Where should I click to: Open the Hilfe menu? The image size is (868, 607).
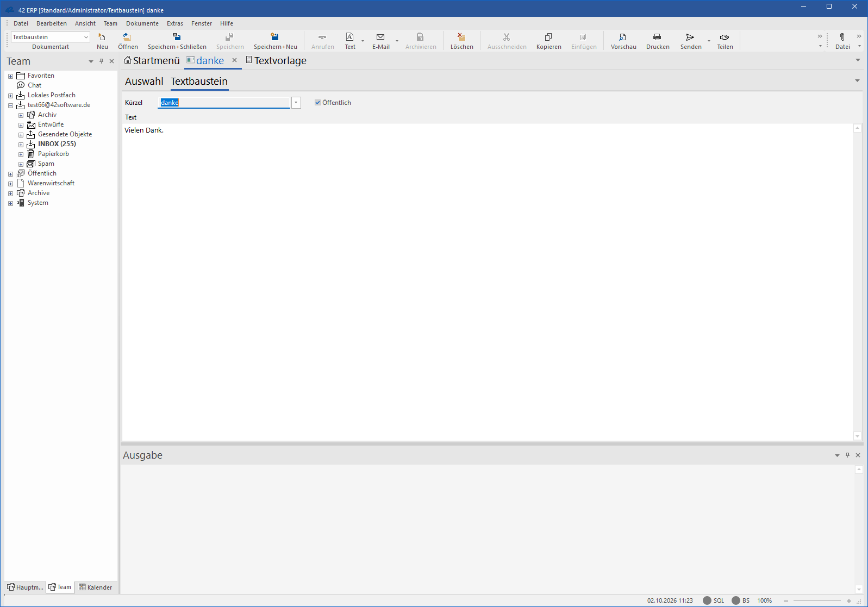tap(227, 23)
